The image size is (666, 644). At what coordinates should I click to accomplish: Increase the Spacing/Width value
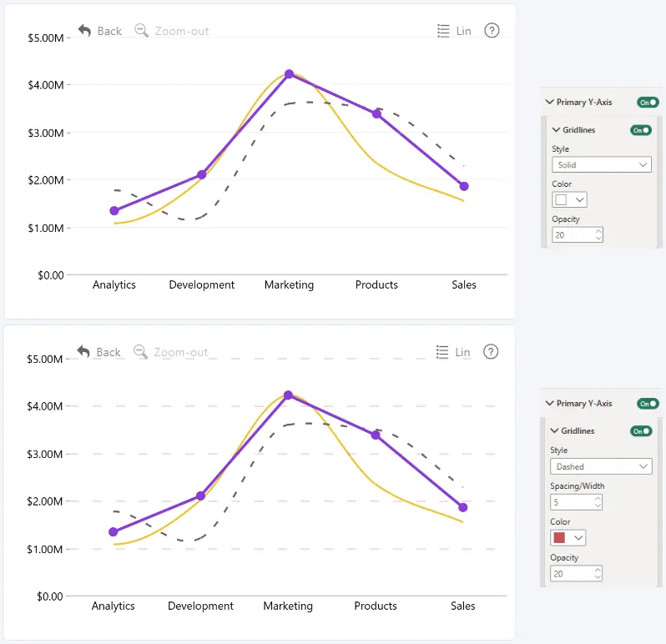click(x=598, y=499)
